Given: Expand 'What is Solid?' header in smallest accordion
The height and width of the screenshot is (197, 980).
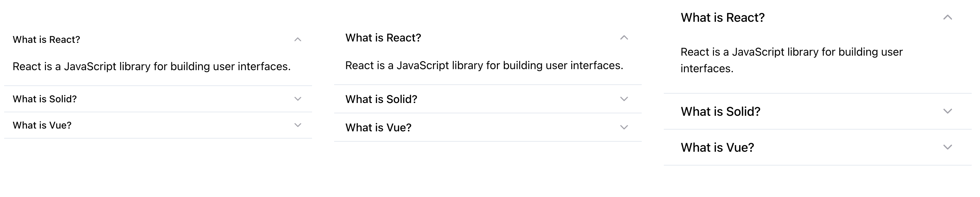Looking at the screenshot, I should point(45,99).
